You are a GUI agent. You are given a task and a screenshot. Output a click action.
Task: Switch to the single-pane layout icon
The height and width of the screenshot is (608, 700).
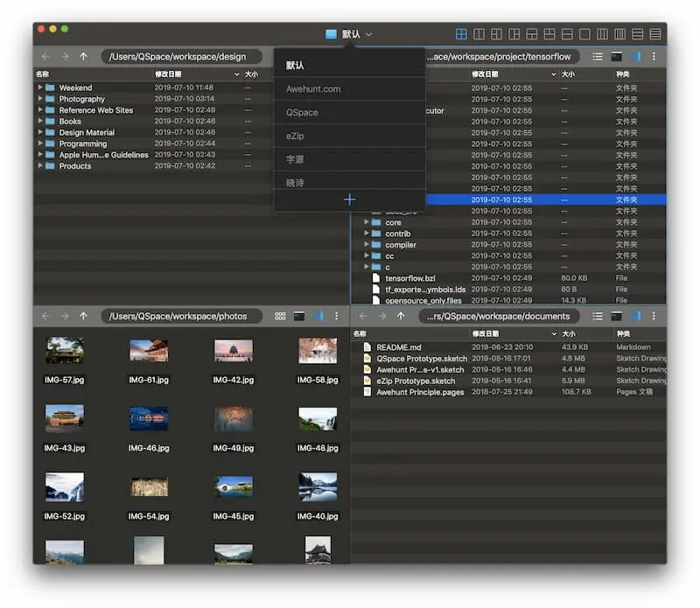pyautogui.click(x=584, y=34)
